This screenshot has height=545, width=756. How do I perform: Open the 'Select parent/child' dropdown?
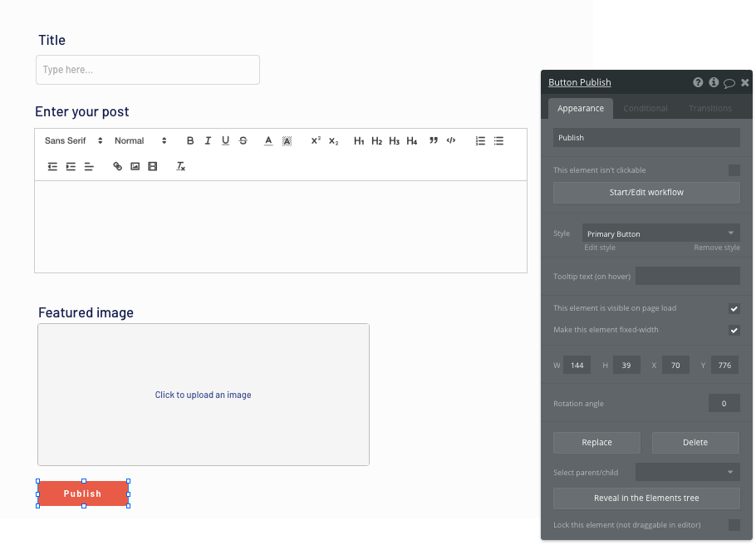(687, 472)
